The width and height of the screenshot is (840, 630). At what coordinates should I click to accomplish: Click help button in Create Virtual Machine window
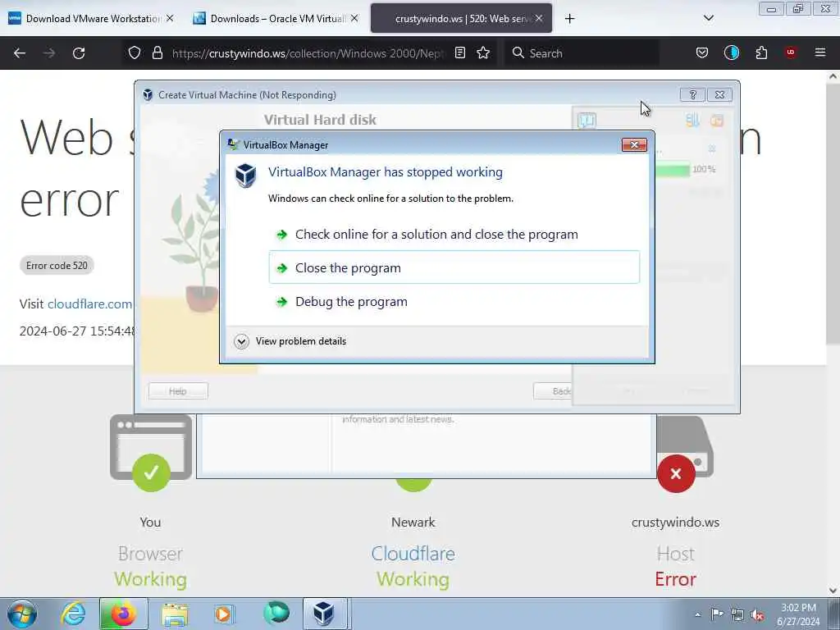click(692, 95)
